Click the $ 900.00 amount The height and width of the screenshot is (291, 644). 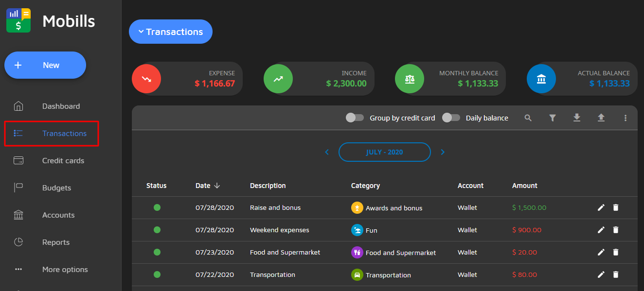pos(527,230)
